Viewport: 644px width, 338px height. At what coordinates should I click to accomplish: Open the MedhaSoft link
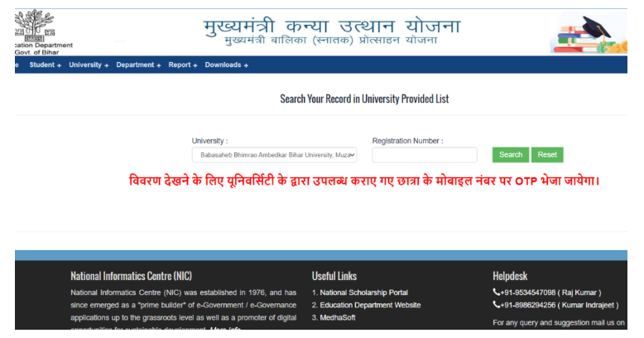(x=338, y=317)
